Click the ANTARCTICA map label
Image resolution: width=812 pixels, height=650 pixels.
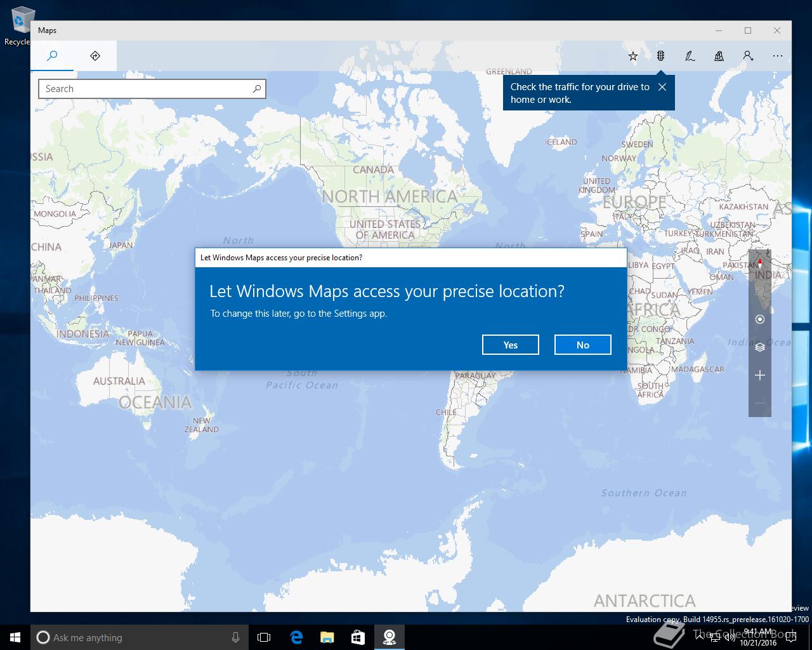click(645, 600)
